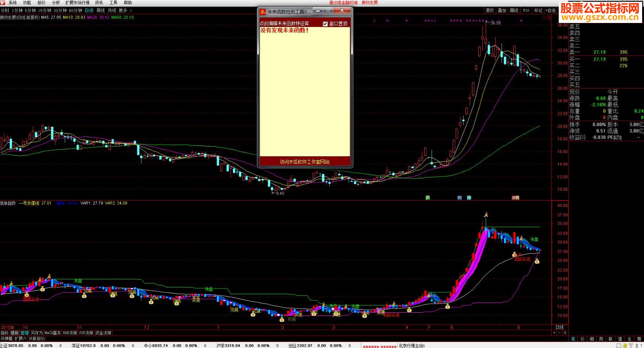The width and height of the screenshot is (644, 348).
Task: Select the 价 tab in side panel
Action: click(582, 339)
